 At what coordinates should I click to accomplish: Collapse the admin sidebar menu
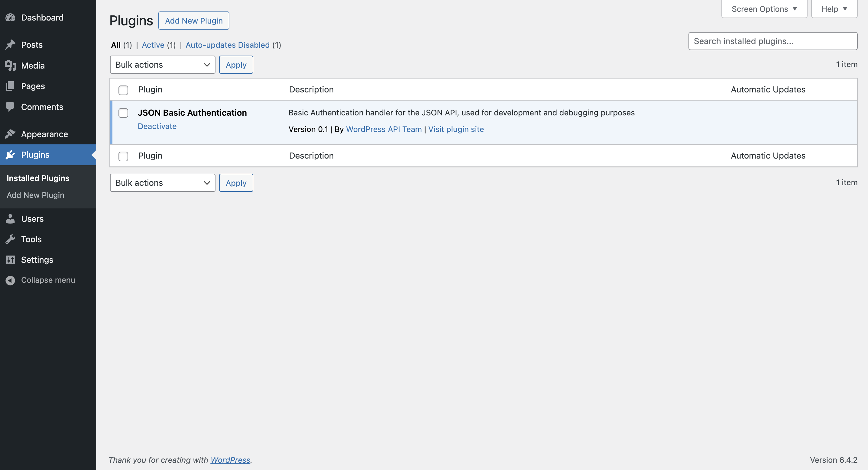pyautogui.click(x=48, y=280)
